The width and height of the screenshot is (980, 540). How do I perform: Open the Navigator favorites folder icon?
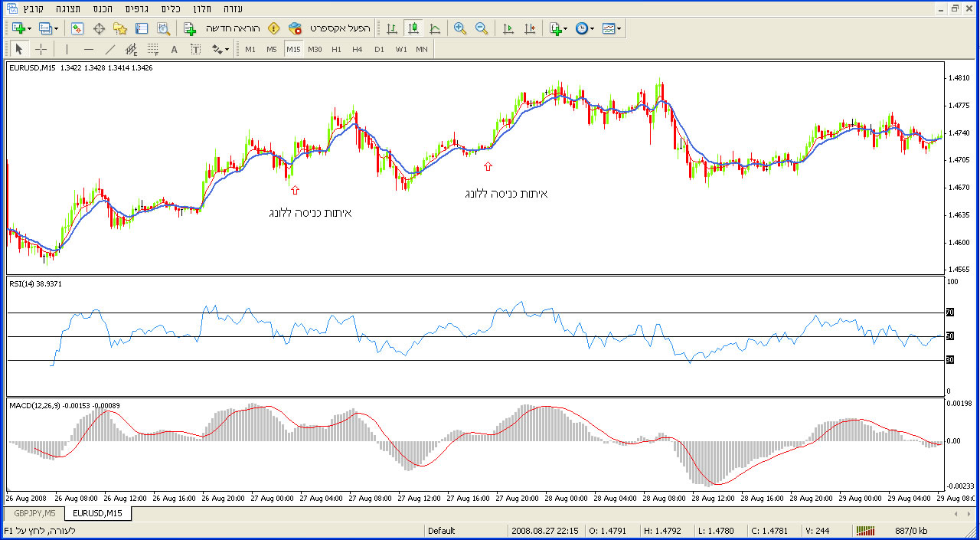pos(120,28)
